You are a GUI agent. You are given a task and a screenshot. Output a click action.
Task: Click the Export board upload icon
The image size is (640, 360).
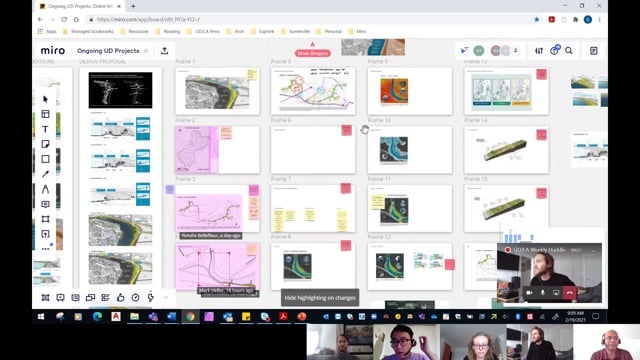(164, 51)
